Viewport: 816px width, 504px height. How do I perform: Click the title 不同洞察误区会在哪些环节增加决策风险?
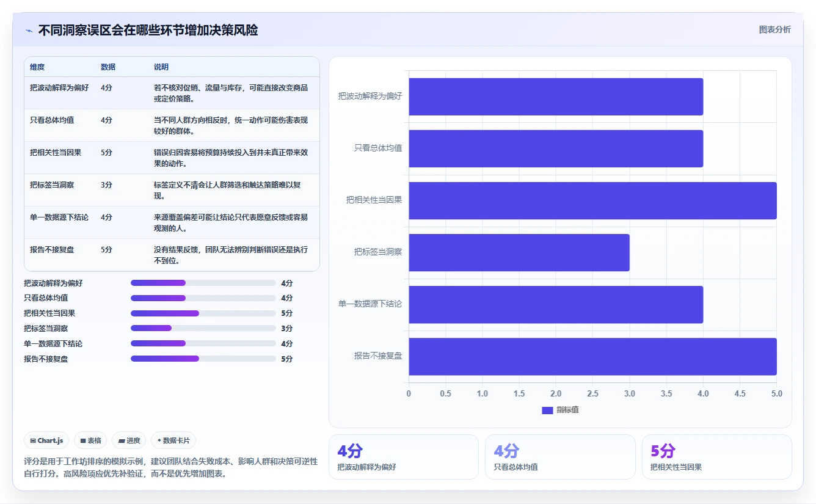point(148,30)
